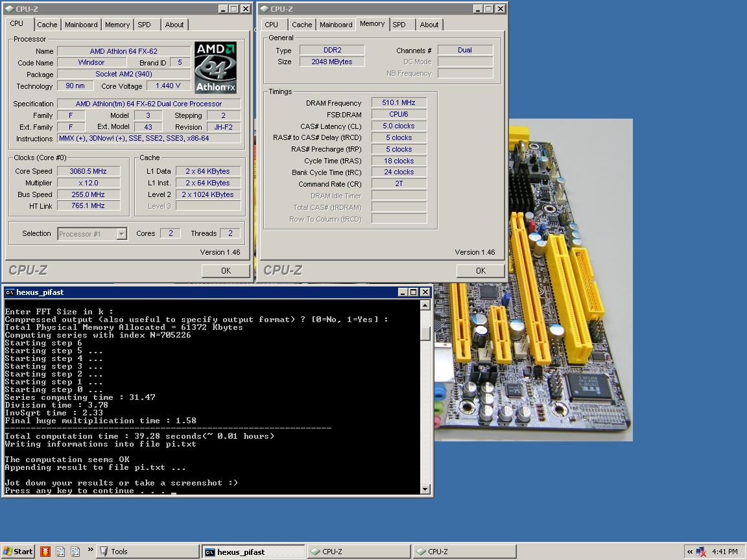Image resolution: width=747 pixels, height=560 pixels.
Task: Click the DRAM Frequency value 510.1 MHz
Action: [x=399, y=102]
